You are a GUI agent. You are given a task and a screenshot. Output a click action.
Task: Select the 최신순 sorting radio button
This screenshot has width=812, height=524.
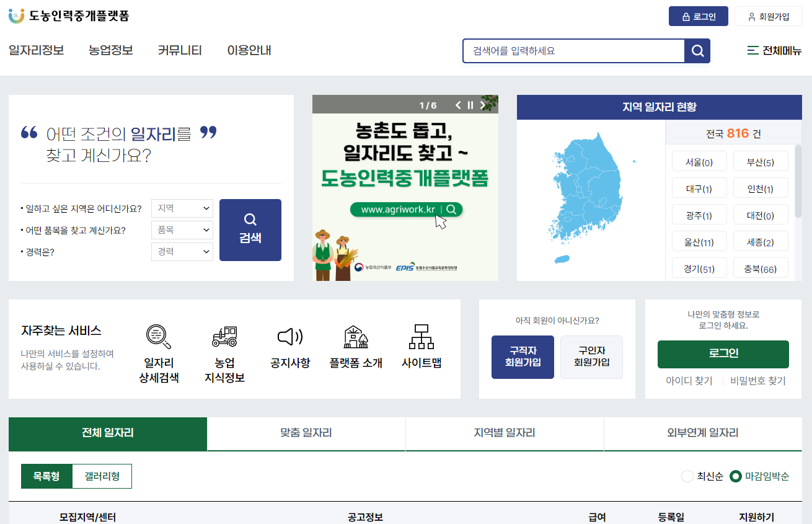[687, 476]
